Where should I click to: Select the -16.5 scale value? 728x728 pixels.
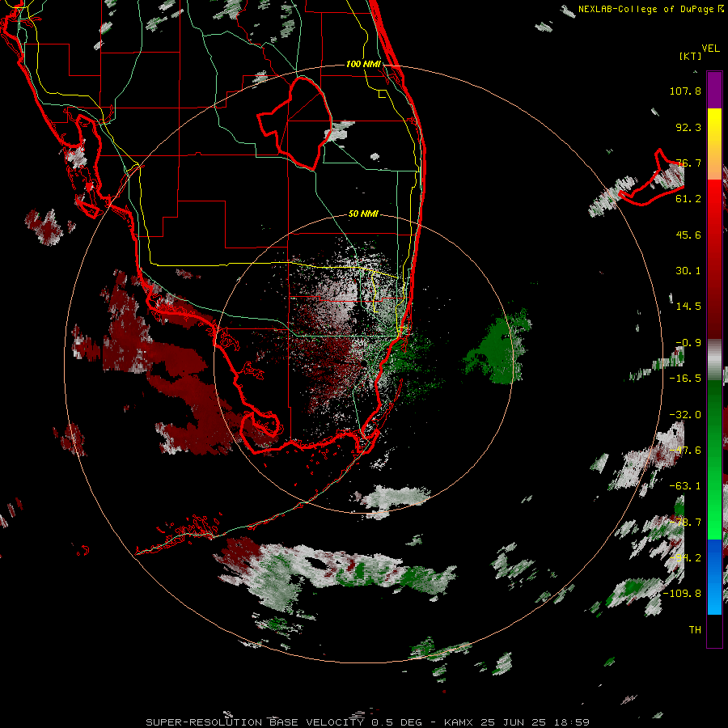pos(685,379)
